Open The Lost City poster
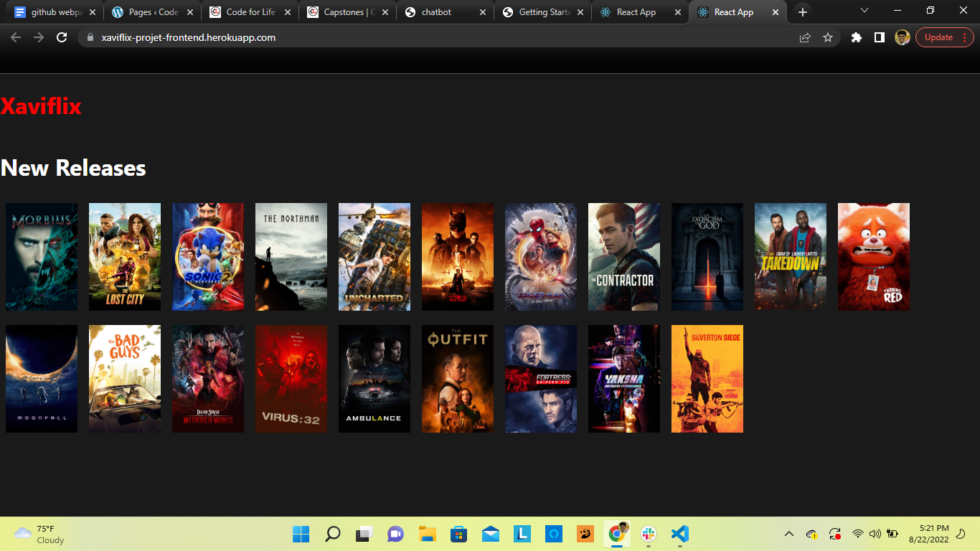 pyautogui.click(x=125, y=257)
